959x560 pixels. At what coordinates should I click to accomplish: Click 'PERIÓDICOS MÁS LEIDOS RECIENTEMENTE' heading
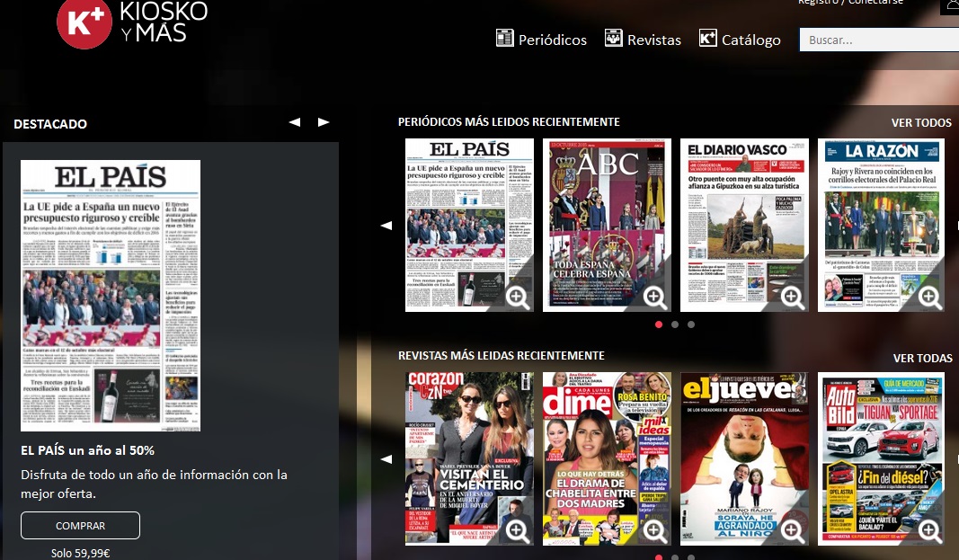[509, 121]
